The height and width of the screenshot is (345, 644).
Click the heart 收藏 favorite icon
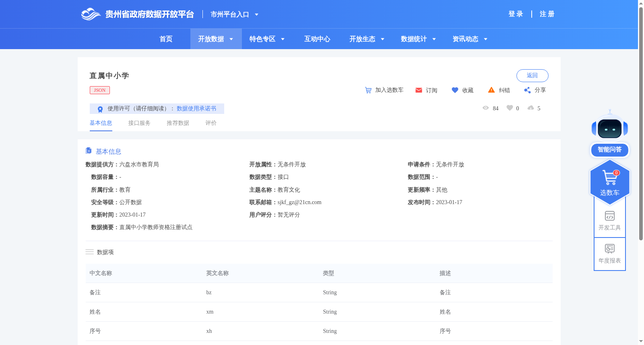[455, 90]
